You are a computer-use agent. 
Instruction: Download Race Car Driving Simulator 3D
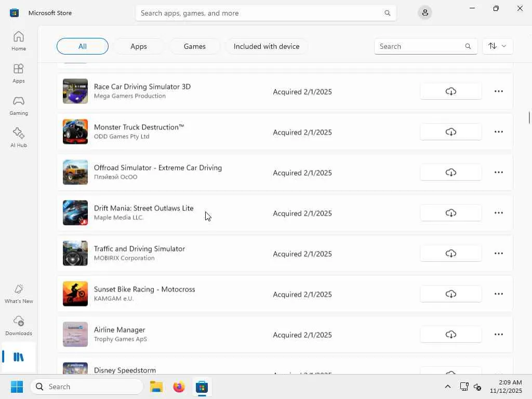(x=450, y=91)
